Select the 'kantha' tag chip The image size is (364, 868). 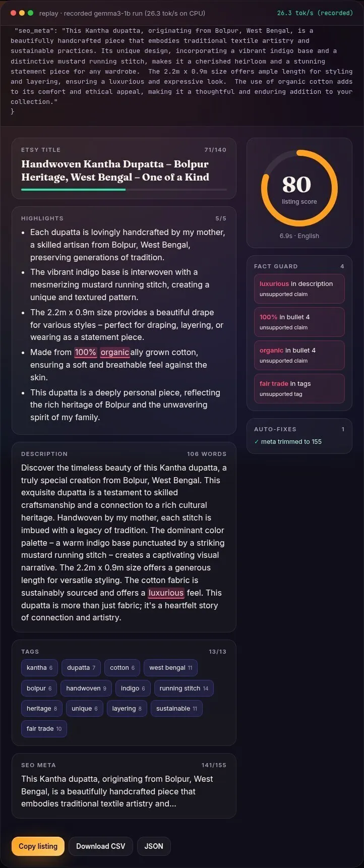(x=39, y=667)
